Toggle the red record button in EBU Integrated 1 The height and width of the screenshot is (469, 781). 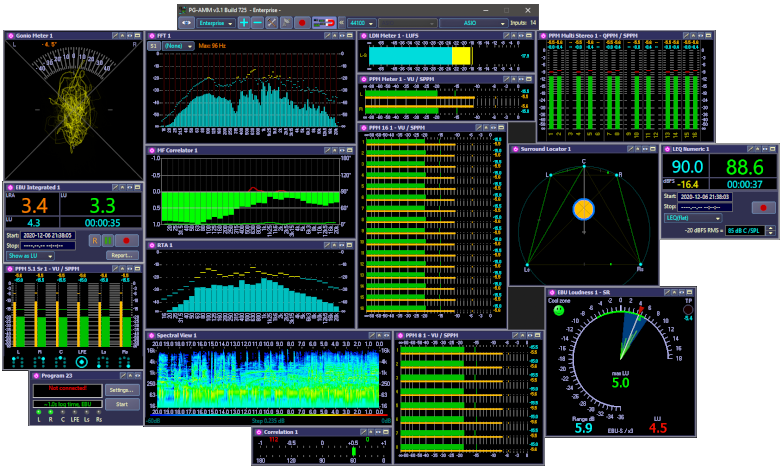(126, 240)
